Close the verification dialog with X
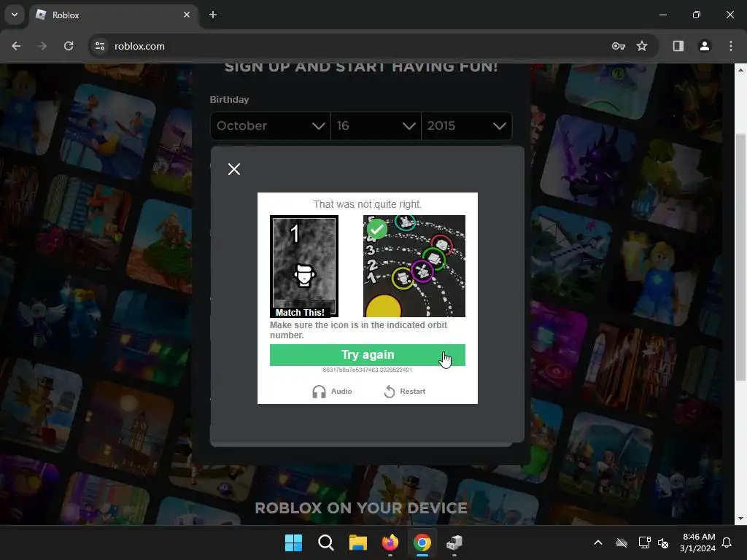Image resolution: width=747 pixels, height=560 pixels. [234, 169]
